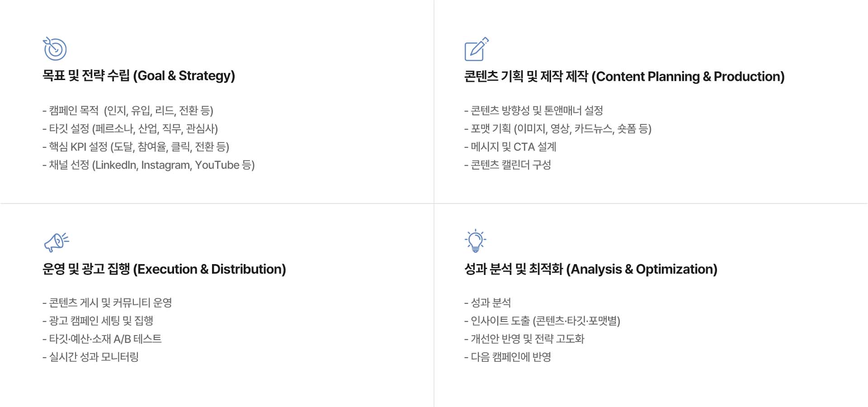Click the 캠페인 목적 list item
The width and height of the screenshot is (868, 407).
coord(128,111)
